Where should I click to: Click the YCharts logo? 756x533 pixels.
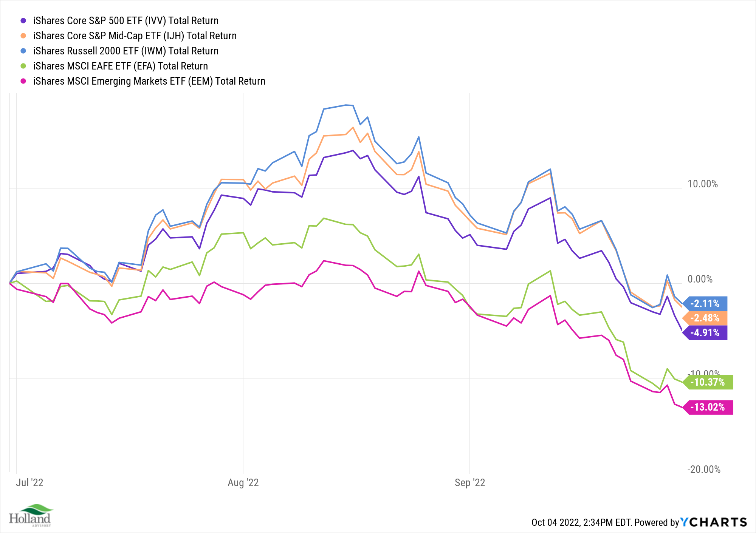click(x=714, y=522)
